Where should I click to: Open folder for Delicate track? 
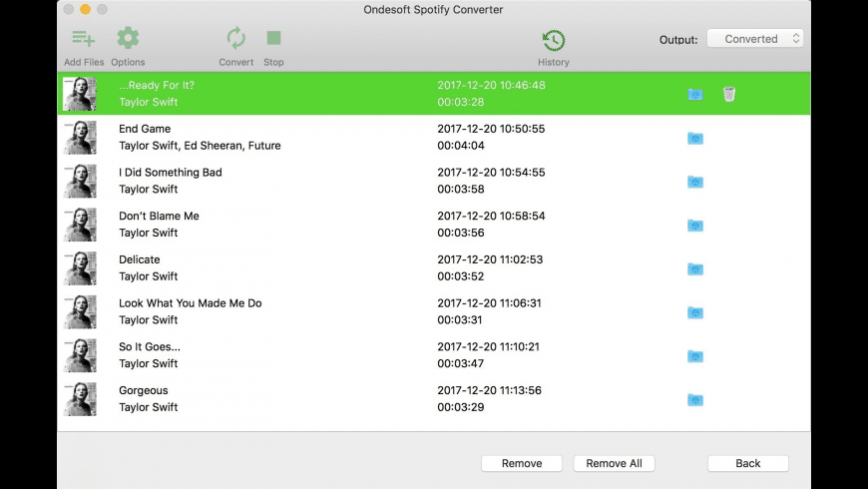[x=695, y=269]
